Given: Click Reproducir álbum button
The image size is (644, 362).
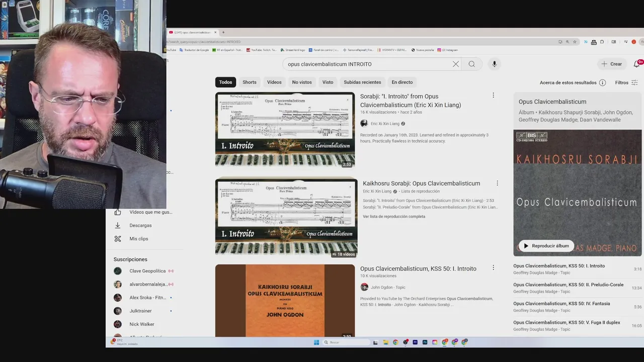Looking at the screenshot, I should [x=546, y=246].
